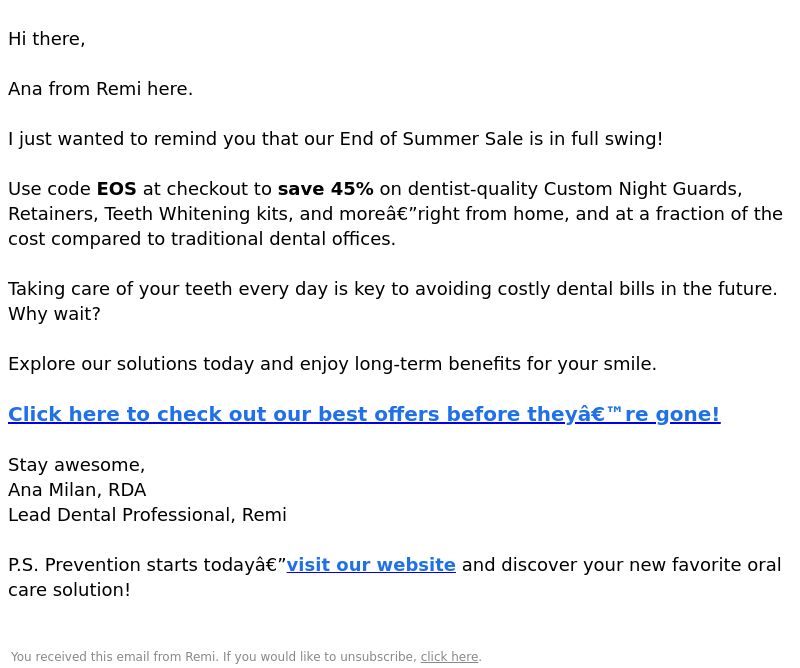This screenshot has height=668, width=800.
Task: Click the 'Taking care of your teeth' sentence
Action: click(x=392, y=289)
